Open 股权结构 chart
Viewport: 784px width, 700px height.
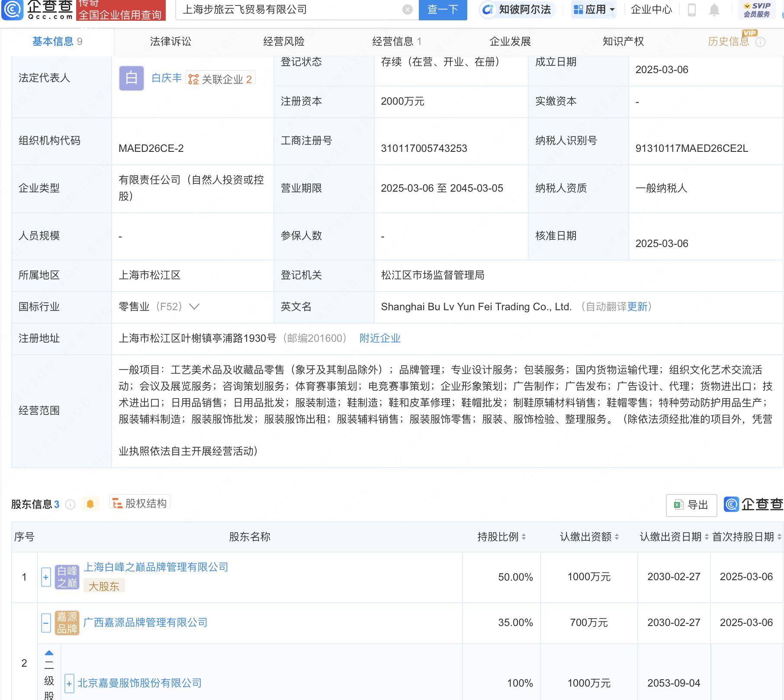(140, 503)
